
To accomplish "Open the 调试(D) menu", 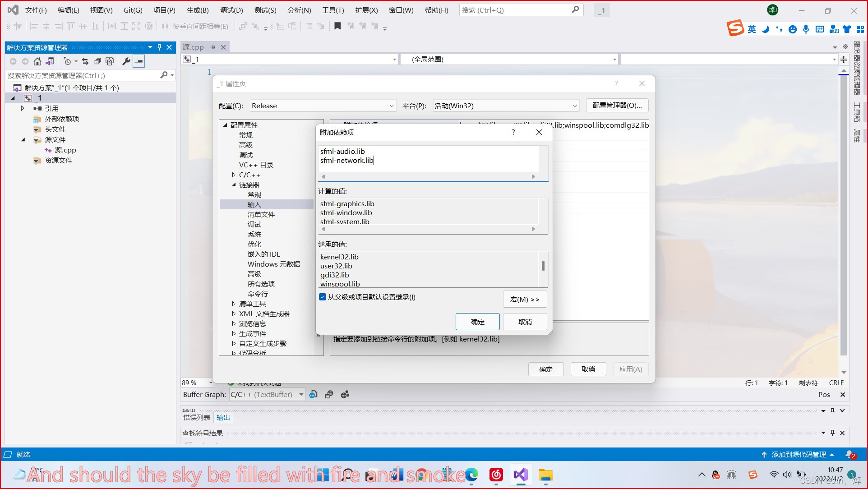I will point(231,10).
